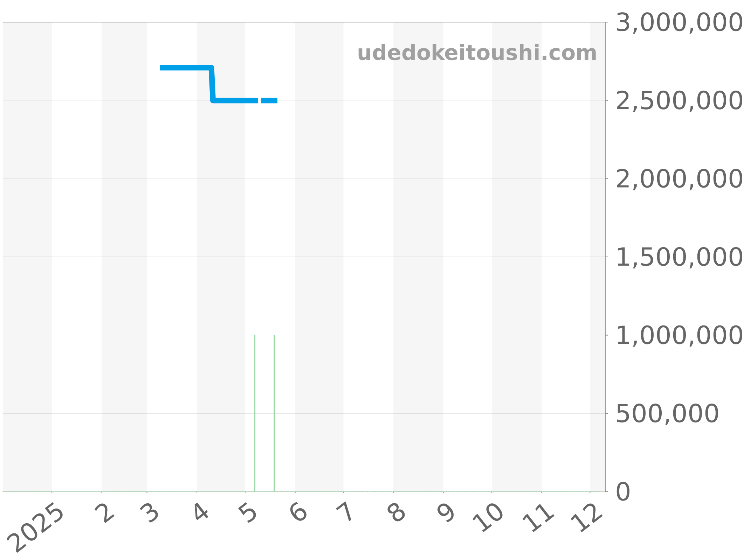
Task: Select the short blue segment after the gap
Action: (269, 101)
